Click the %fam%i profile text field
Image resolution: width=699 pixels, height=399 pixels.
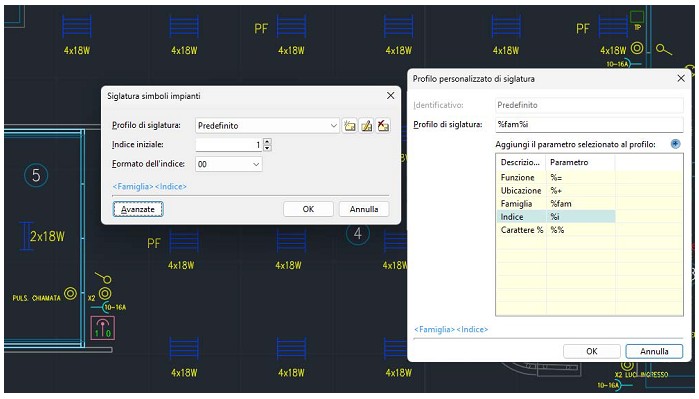tap(589, 124)
